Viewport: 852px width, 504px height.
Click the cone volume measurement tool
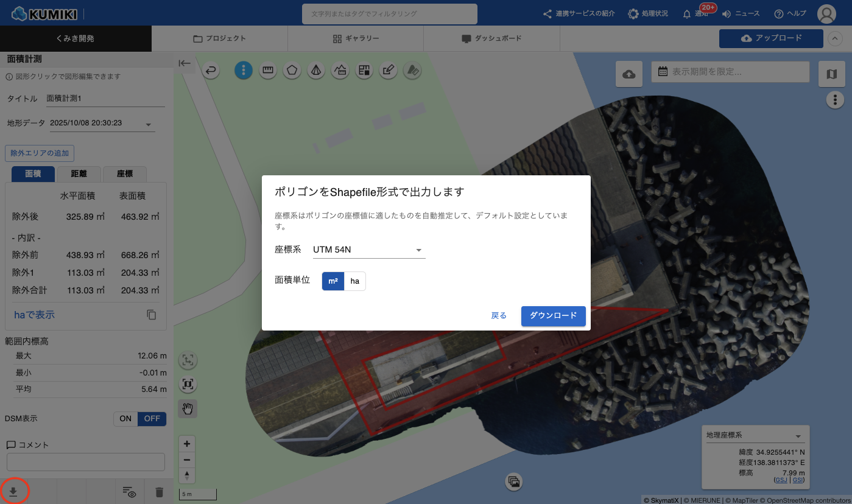(x=316, y=71)
